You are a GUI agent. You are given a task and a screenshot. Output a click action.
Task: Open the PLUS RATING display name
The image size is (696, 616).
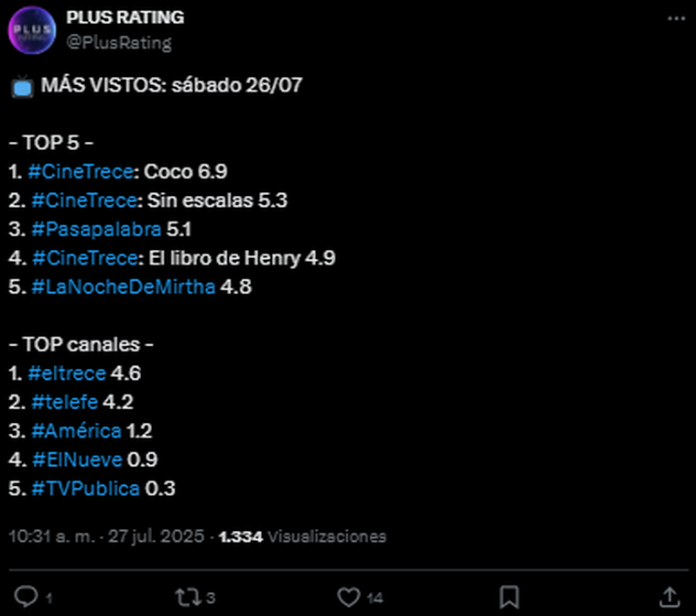pyautogui.click(x=125, y=17)
